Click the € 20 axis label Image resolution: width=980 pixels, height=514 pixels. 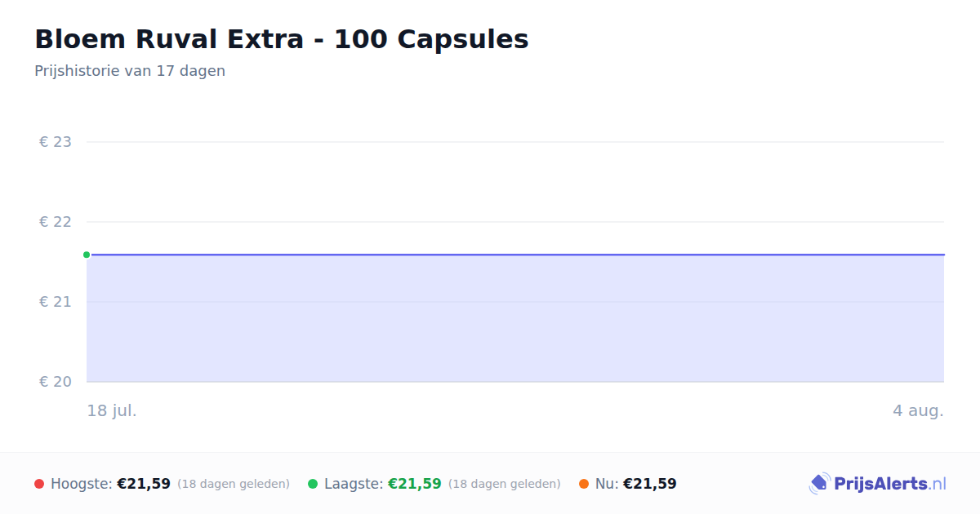tap(56, 382)
